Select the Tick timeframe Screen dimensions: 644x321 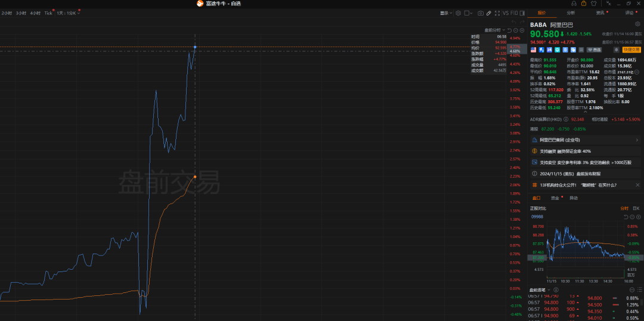[48, 13]
